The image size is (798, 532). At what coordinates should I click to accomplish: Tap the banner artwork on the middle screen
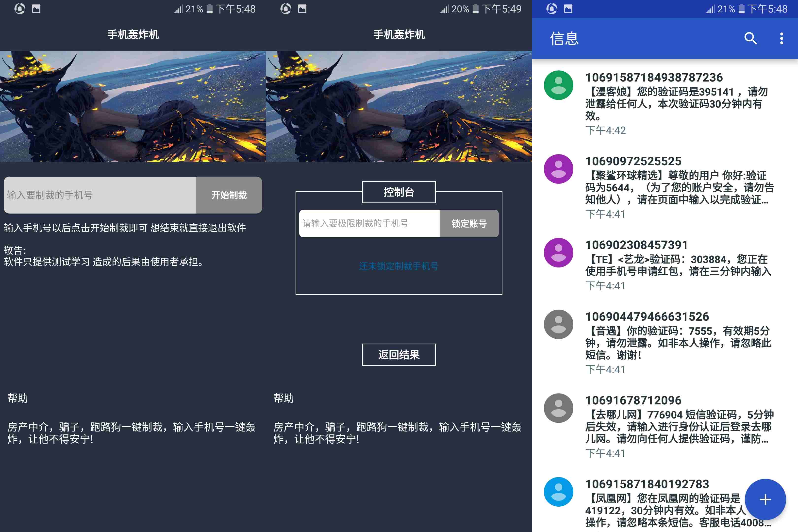point(399,106)
